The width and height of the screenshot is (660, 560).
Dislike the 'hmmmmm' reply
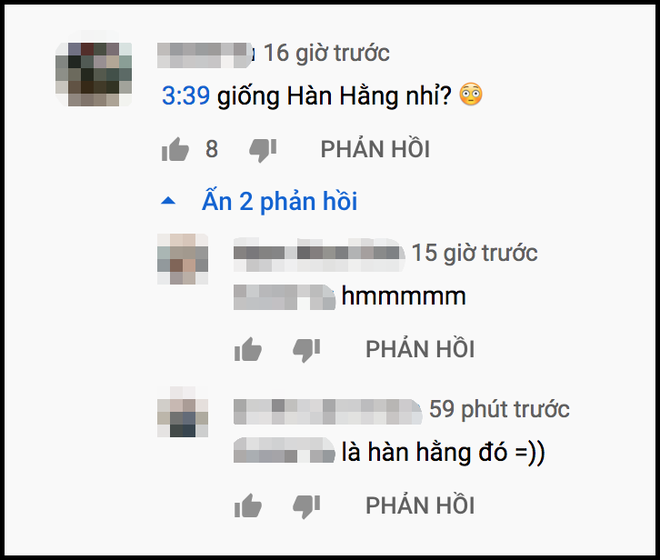[306, 350]
